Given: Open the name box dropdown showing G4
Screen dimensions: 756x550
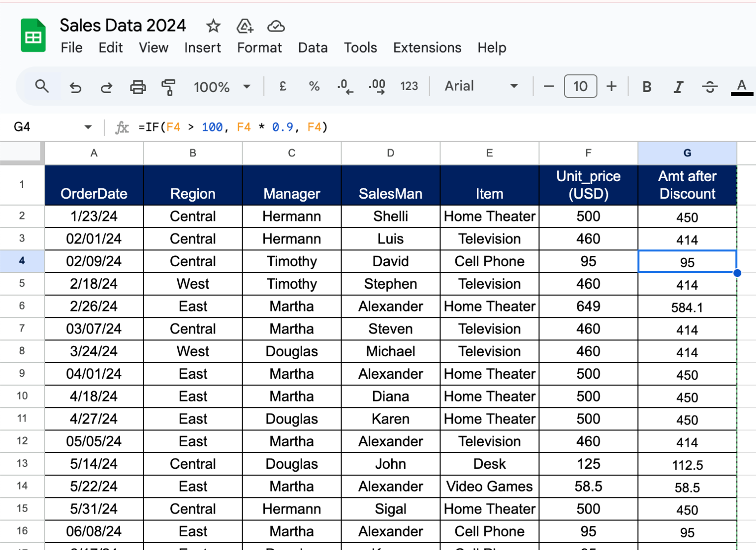Looking at the screenshot, I should (88, 127).
